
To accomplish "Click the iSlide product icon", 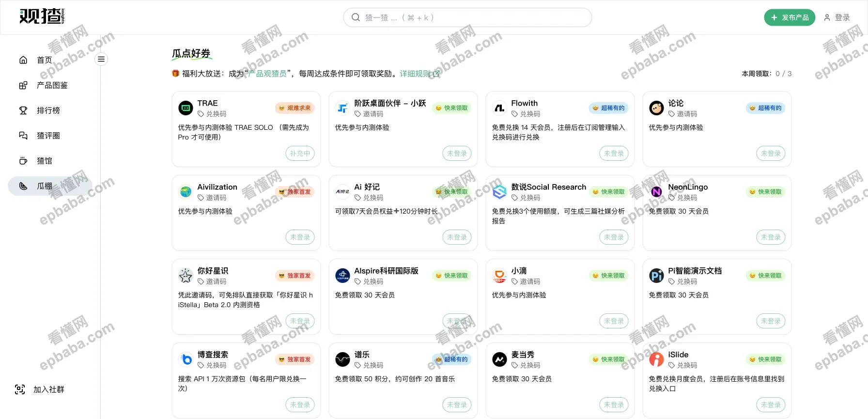I will tap(656, 359).
